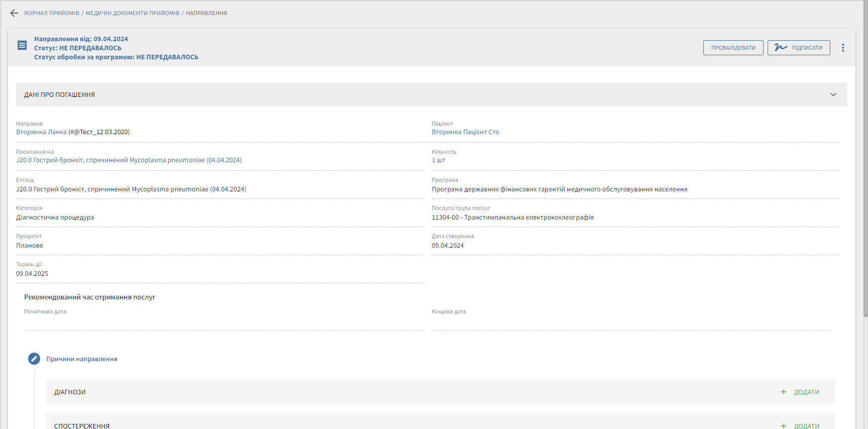The image size is (868, 429).
Task: Open the J20.0 Гострий бронхіт reference link
Action: pos(129,160)
